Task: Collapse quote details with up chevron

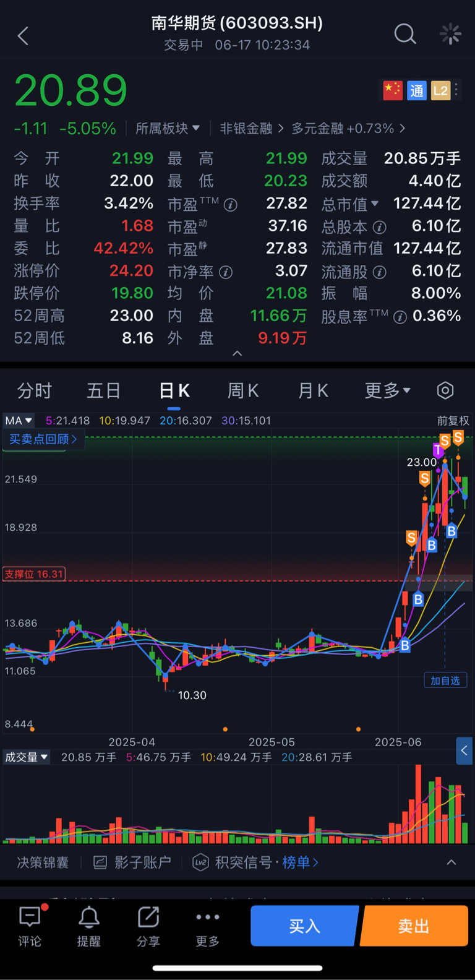Action: coord(237,353)
